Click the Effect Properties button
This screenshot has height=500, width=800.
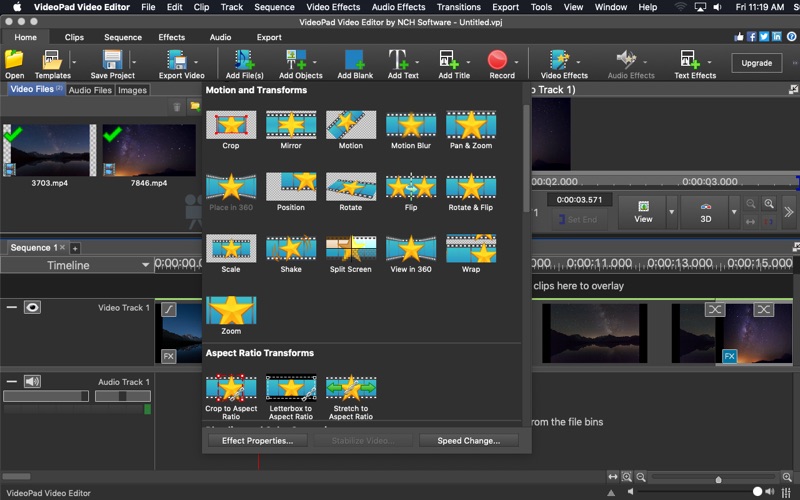257,440
